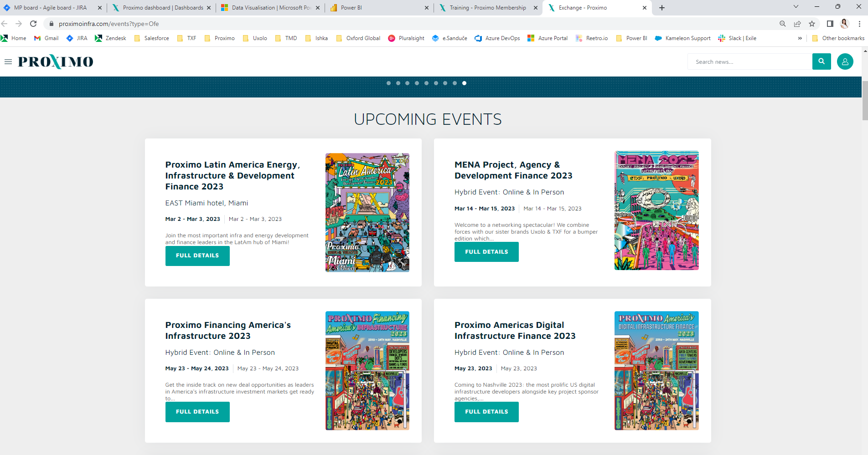Open the Home bookmark
This screenshot has height=455, width=868.
coord(14,38)
